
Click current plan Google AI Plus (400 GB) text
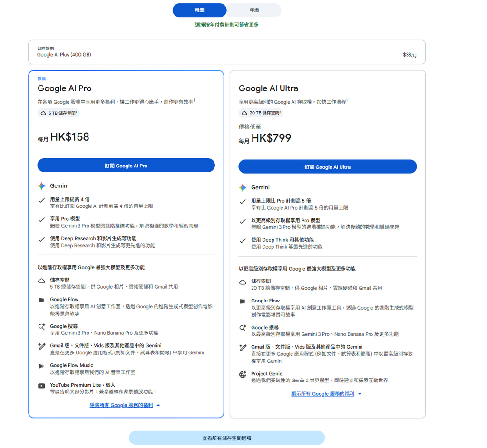64,54
